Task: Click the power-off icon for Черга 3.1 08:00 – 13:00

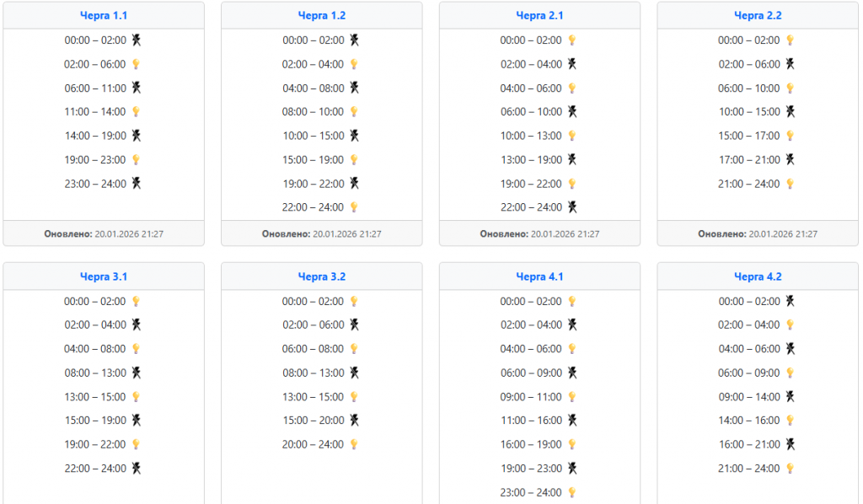Action: coord(137,373)
